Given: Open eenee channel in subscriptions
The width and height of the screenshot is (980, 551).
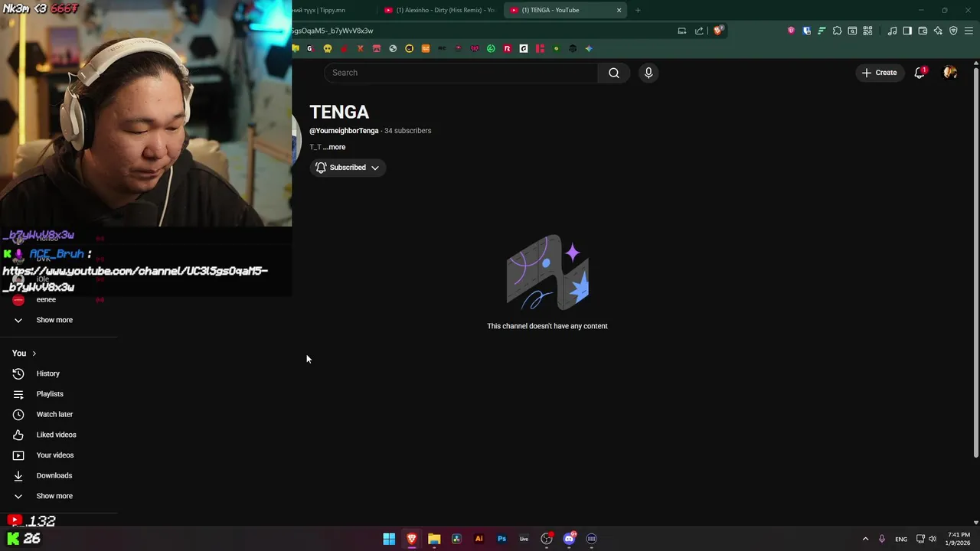Looking at the screenshot, I should click(58, 299).
